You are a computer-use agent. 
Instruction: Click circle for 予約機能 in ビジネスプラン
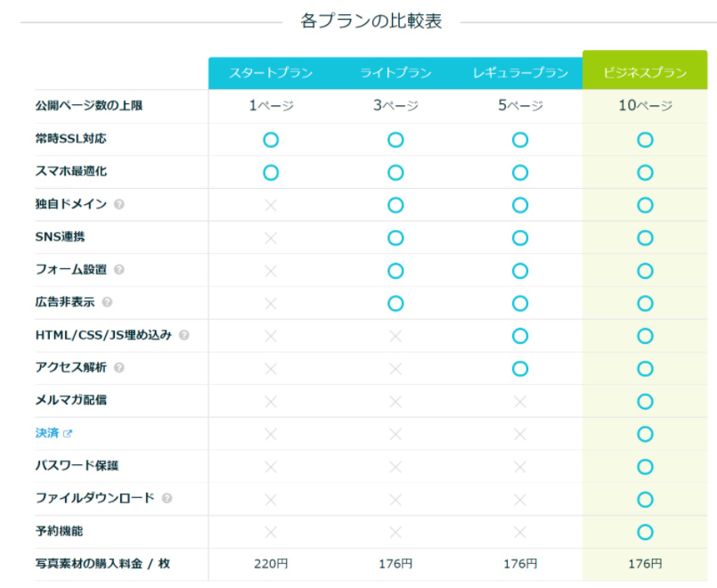(645, 532)
